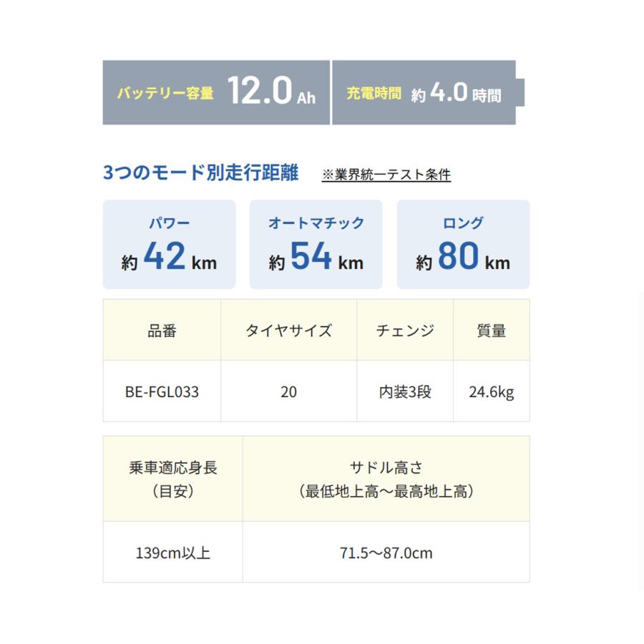
Task: Click the 充電時間 約4.0時間 banner
Action: point(424,92)
